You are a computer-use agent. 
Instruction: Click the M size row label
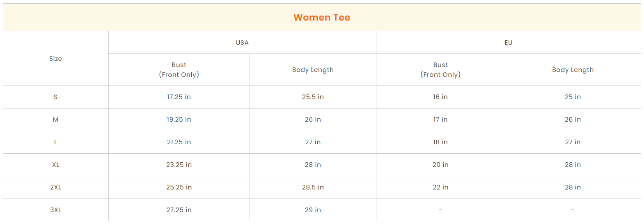[x=55, y=119]
